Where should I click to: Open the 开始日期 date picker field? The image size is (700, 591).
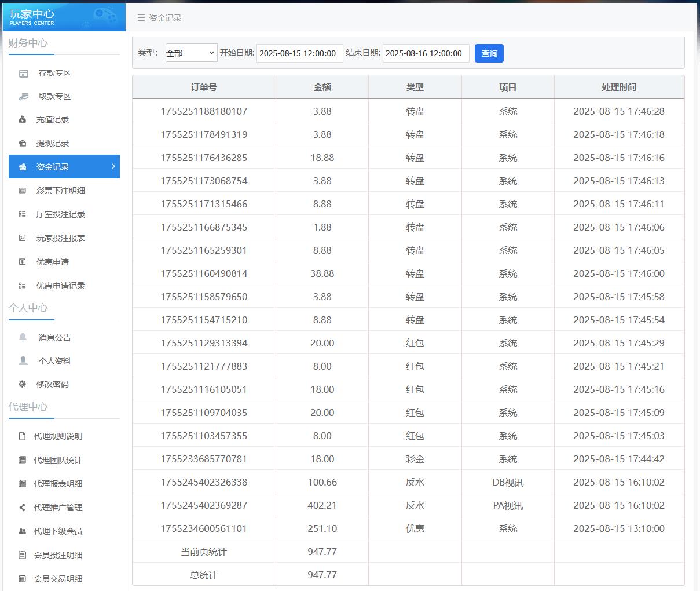pyautogui.click(x=299, y=53)
